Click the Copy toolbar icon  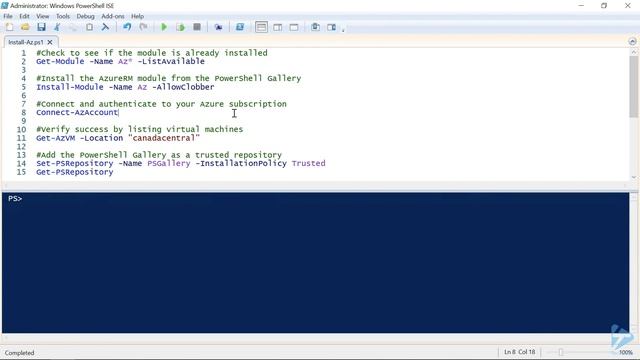pyautogui.click(x=73, y=27)
